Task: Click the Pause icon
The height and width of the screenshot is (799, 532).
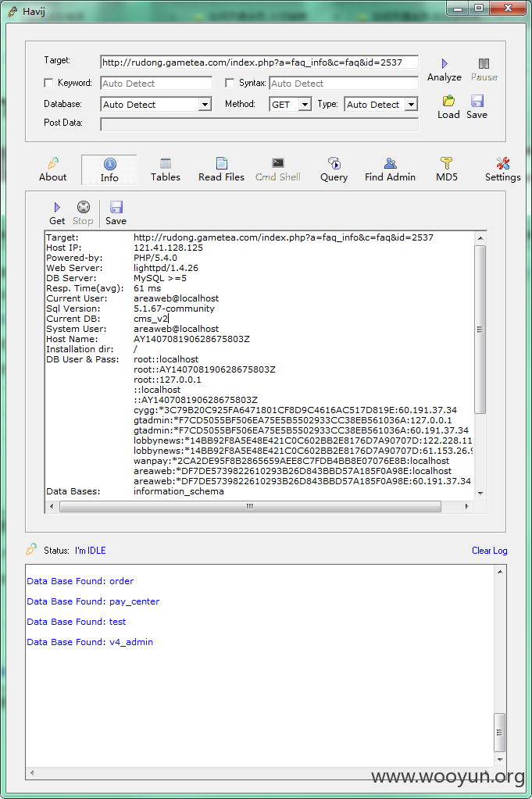Action: coord(484,63)
